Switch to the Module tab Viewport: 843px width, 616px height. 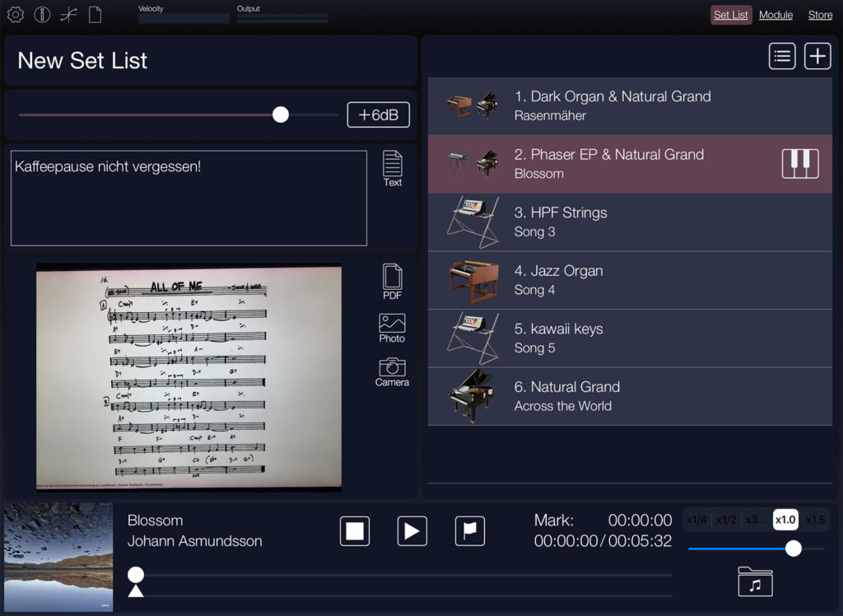(x=775, y=15)
